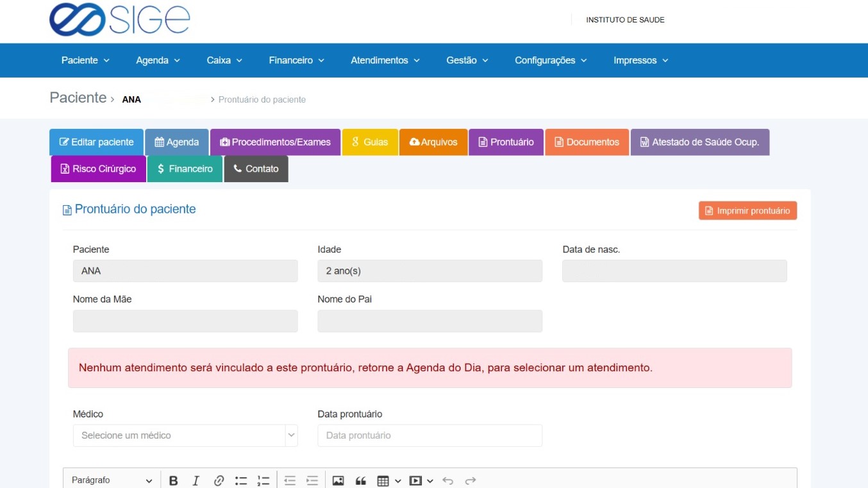Click the insert link icon
Viewport: 868px width, 488px height.
[219, 480]
